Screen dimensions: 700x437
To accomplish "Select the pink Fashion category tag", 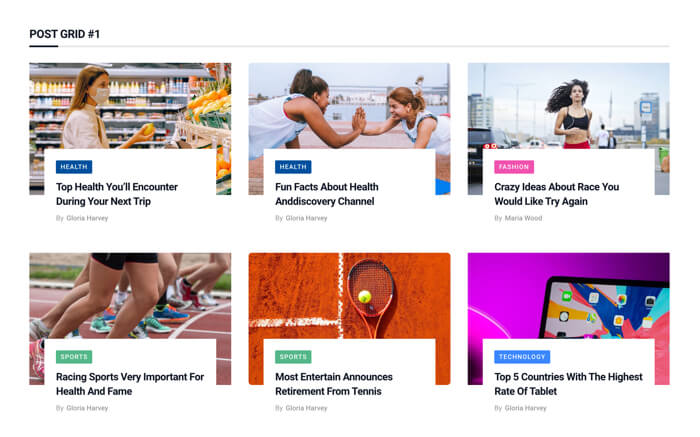I will 514,167.
